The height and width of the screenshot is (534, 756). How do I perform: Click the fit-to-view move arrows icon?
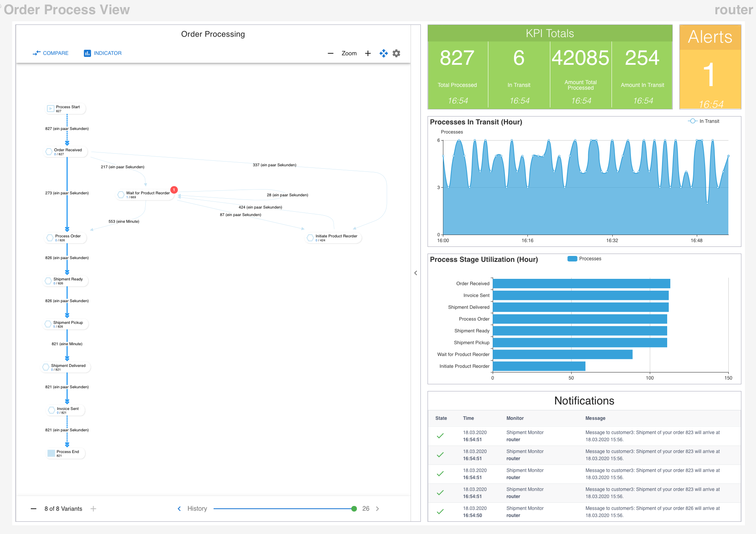pyautogui.click(x=383, y=53)
